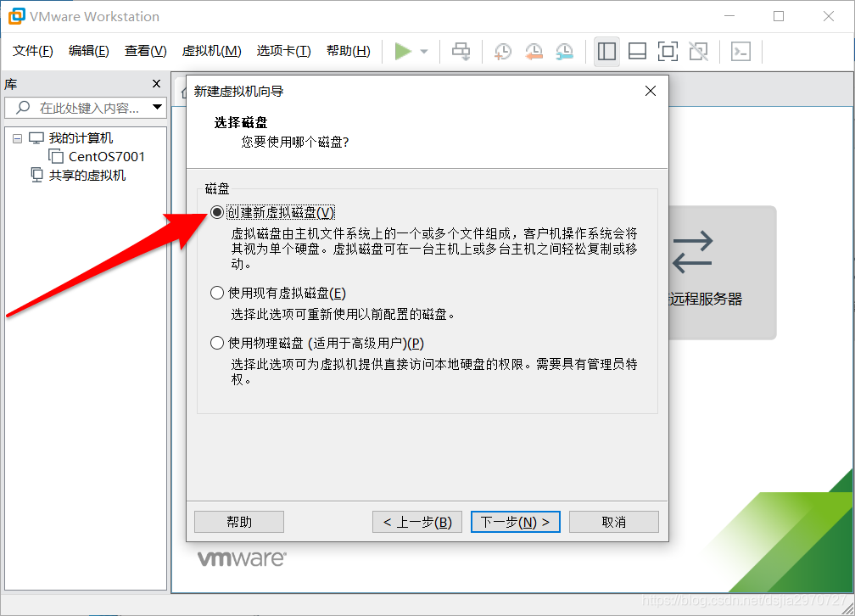Click the VMware Workstation logo icon

(16, 16)
